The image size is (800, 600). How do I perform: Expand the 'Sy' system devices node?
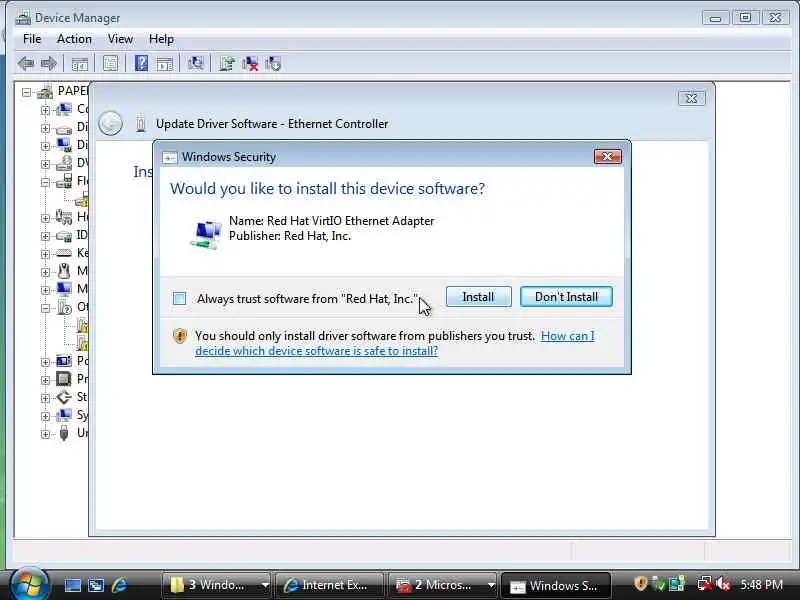45,416
